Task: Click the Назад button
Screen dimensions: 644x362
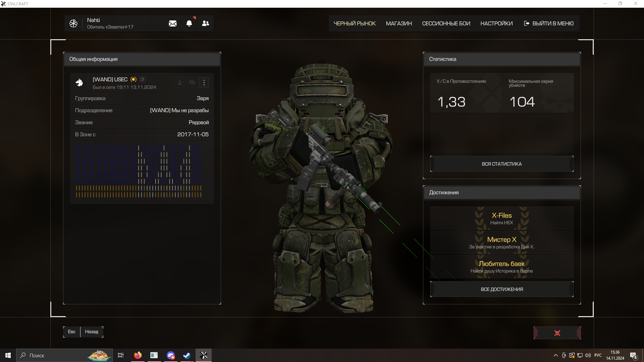Action: [x=92, y=332]
